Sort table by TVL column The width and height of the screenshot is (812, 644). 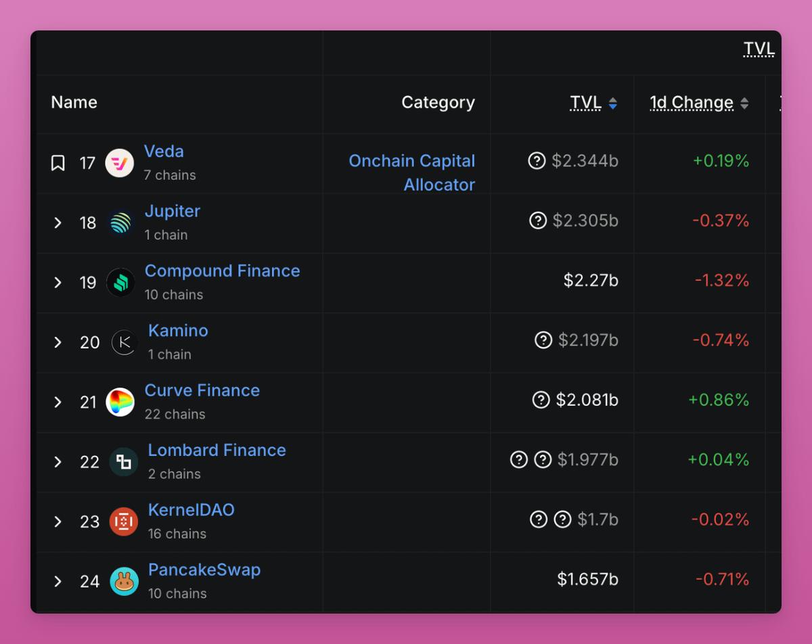pyautogui.click(x=593, y=103)
